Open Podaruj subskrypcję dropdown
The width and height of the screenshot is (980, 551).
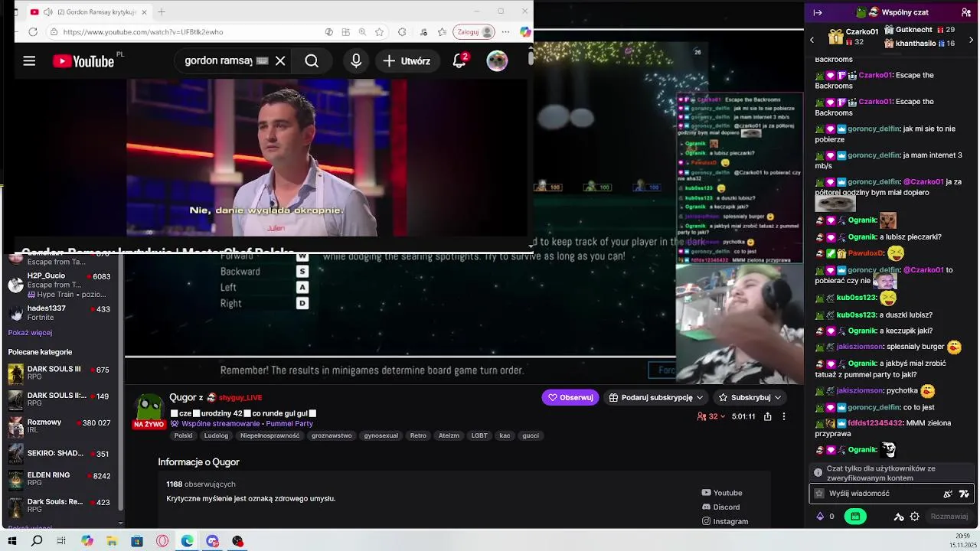tap(656, 397)
